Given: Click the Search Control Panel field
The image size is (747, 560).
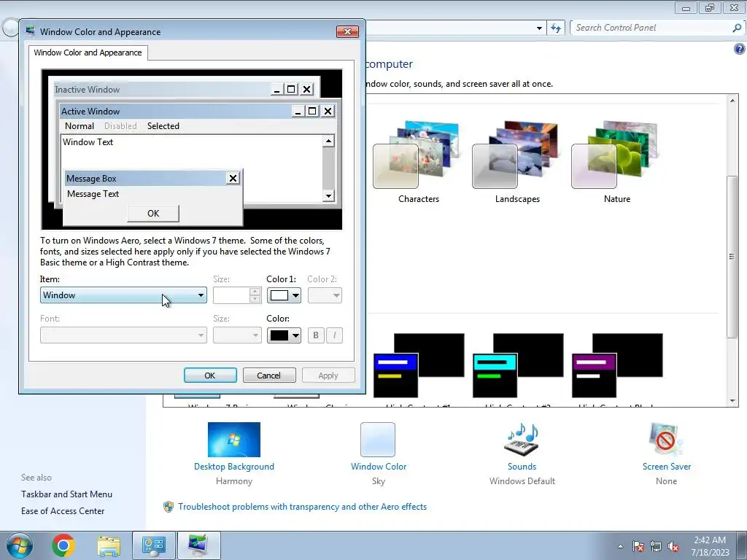Looking at the screenshot, I should tap(651, 28).
